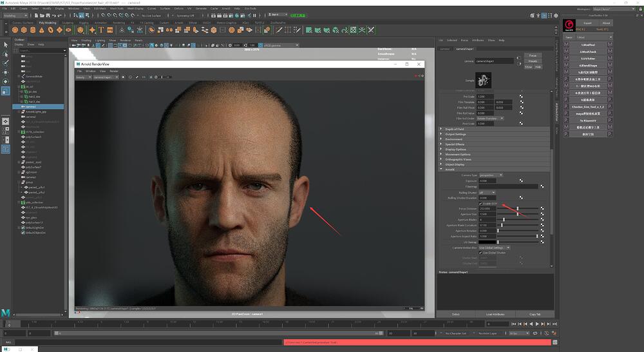644x352 pixels.
Task: Click the smooth mesh shelf icon
Action: click(214, 30)
